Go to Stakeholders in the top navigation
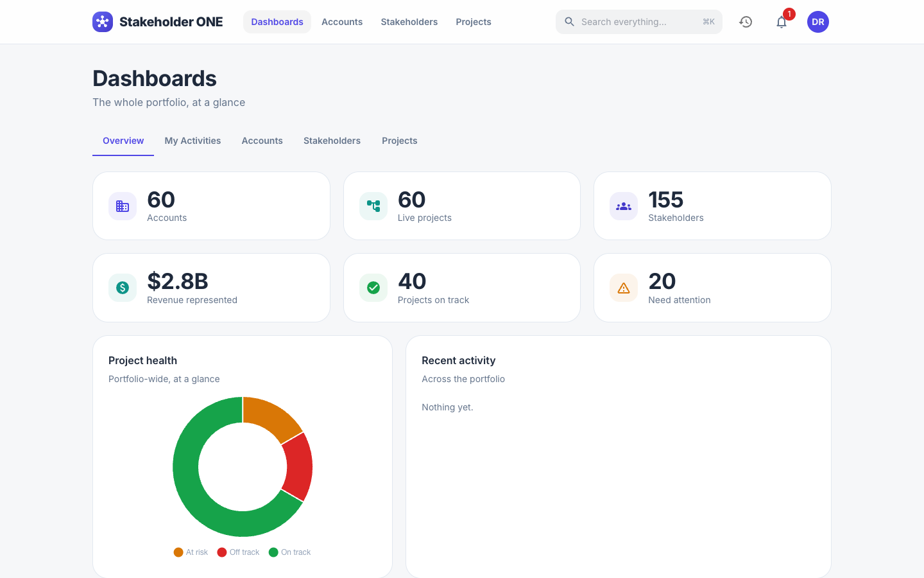Viewport: 924px width, 578px height. (x=409, y=22)
